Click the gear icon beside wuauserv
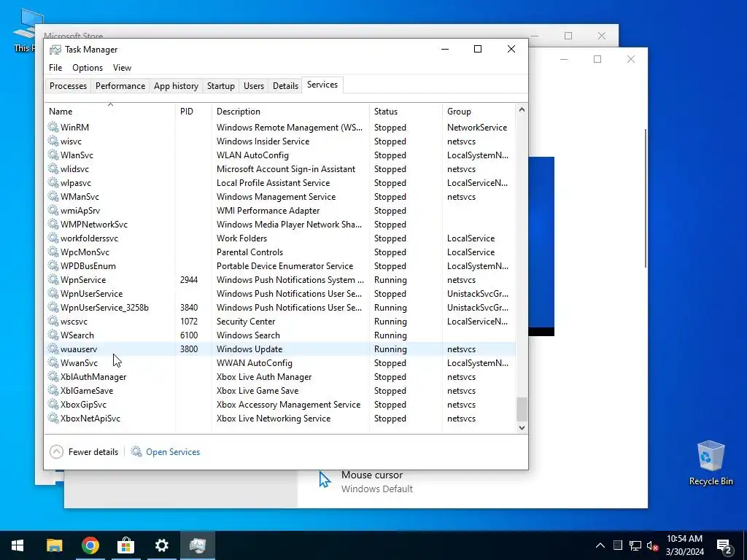Viewport: 747px width, 560px height. (x=53, y=349)
